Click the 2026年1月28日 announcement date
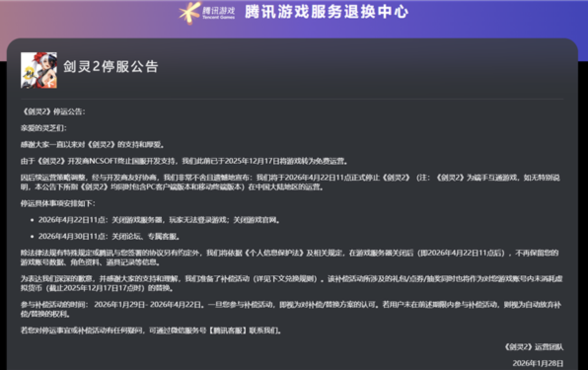588x370 pixels. point(538,363)
